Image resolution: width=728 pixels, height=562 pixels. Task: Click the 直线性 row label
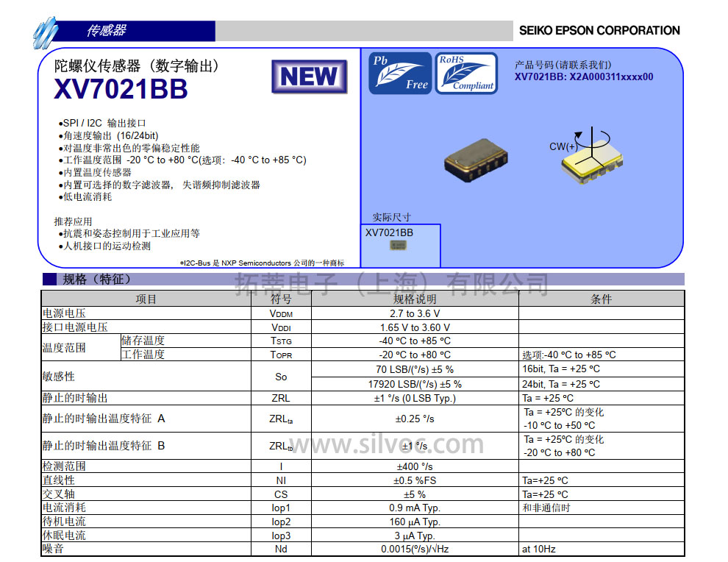[59, 480]
